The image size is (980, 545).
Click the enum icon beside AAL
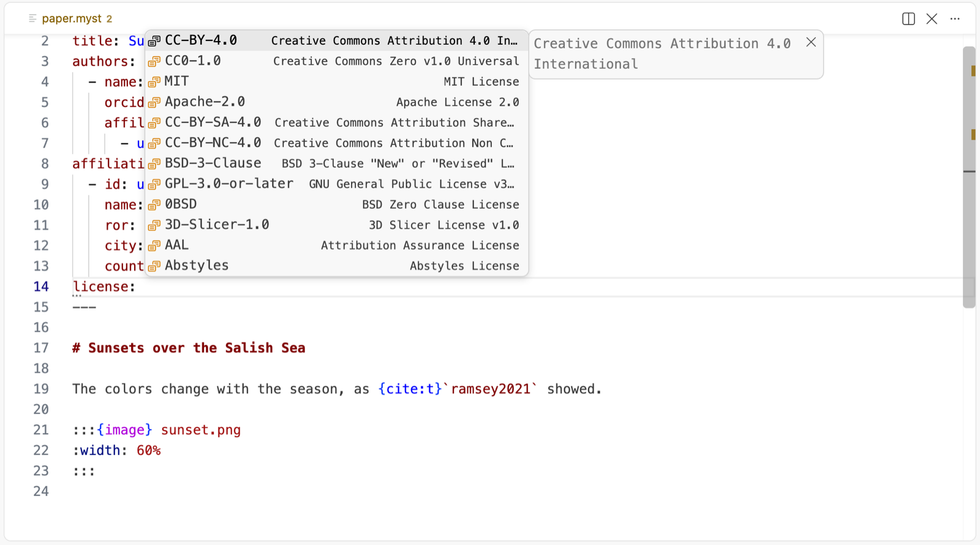(x=154, y=246)
